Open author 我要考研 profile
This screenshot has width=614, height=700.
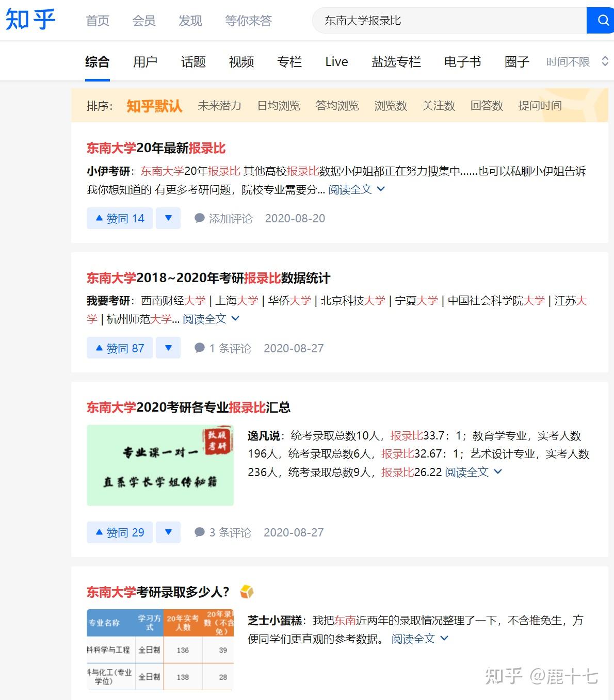[x=108, y=301]
